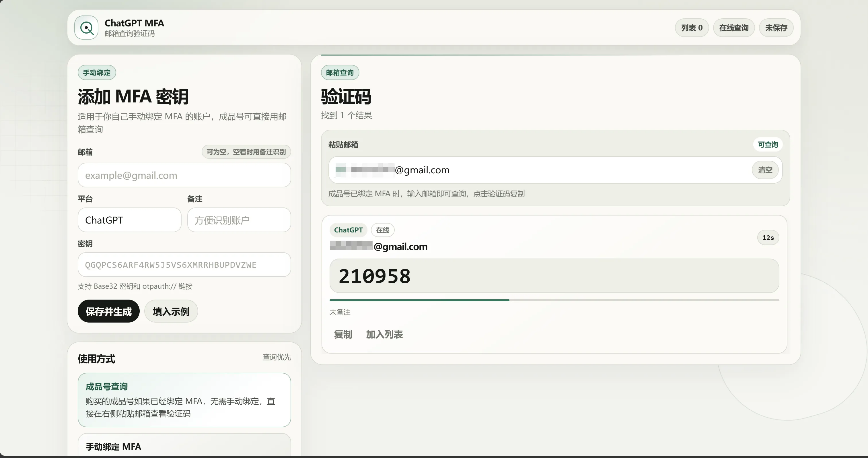Select the 手动绑定 MFA usage card
This screenshot has width=868, height=458.
click(184, 445)
